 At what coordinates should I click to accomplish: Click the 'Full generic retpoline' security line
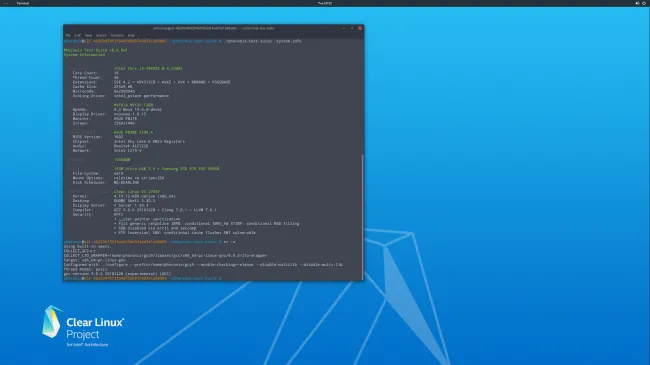(x=206, y=224)
